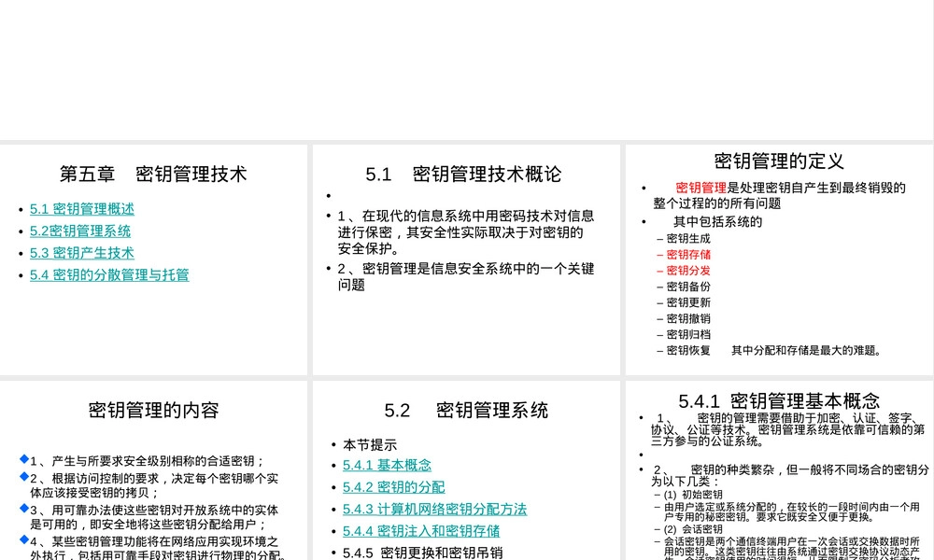Viewport: 934px width, 560px height.
Task: Click item '3、用可靠办法使这些密钥'
Action: tap(154, 517)
